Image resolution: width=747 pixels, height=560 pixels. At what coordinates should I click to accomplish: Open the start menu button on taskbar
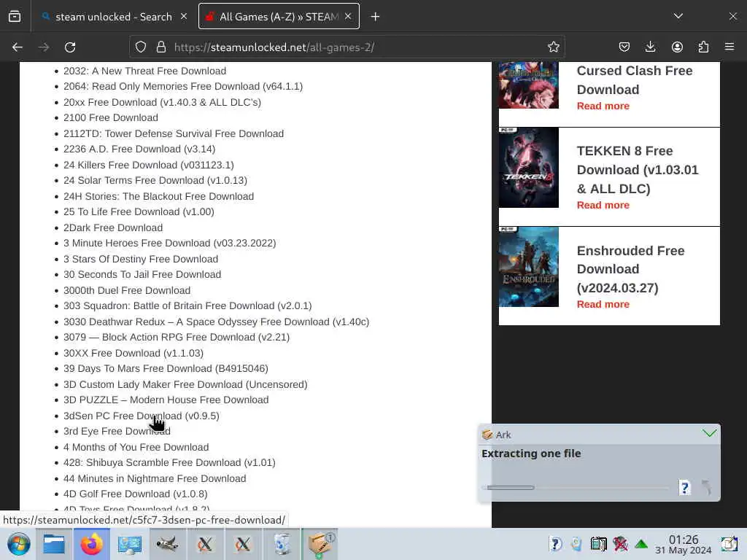coord(18,544)
